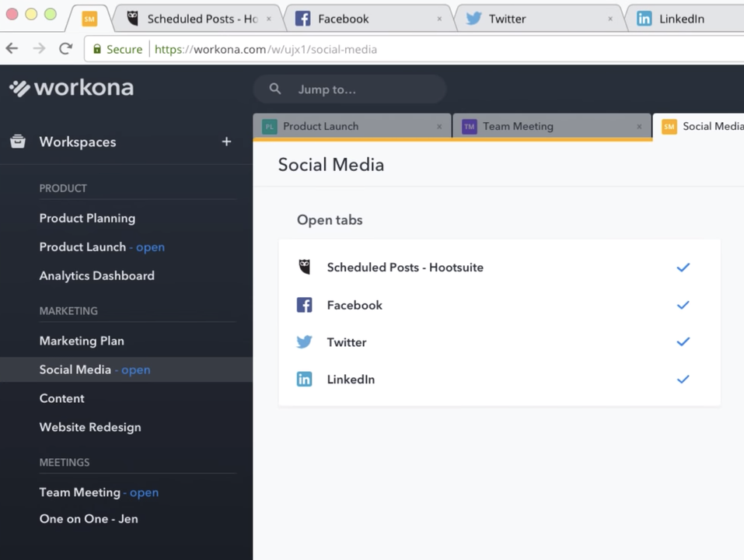
Task: Click the Hootsuite owl icon in Open tabs list
Action: click(305, 268)
